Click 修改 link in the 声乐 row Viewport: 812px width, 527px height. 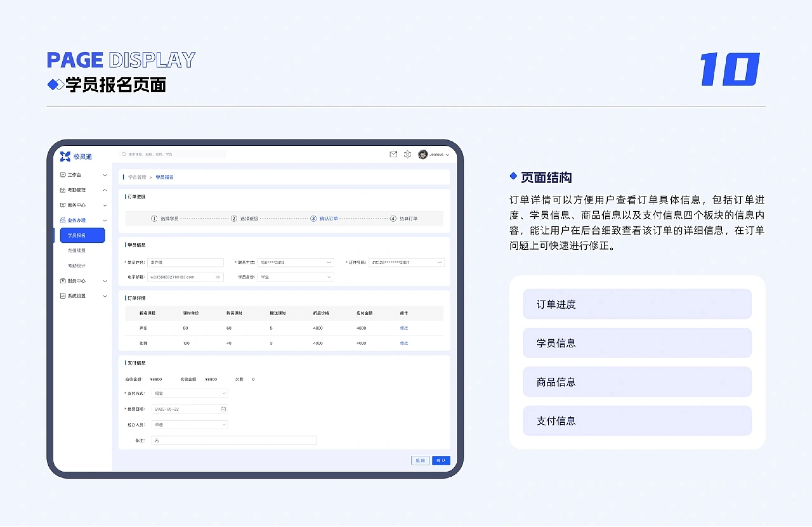point(404,328)
